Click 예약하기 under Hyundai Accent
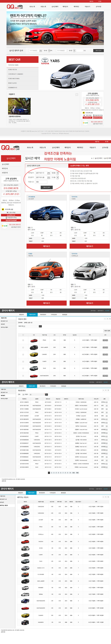The width and height of the screenshot is (111, 644). click(x=46, y=246)
